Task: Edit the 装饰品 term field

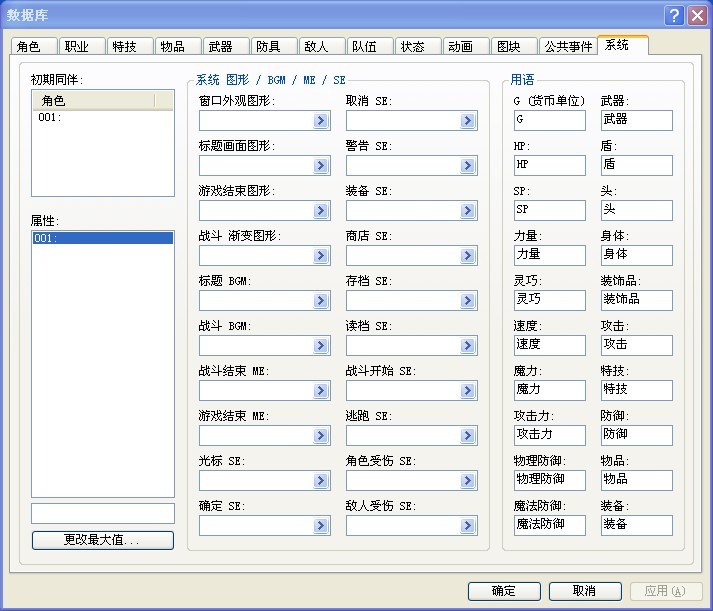Action: [x=637, y=300]
